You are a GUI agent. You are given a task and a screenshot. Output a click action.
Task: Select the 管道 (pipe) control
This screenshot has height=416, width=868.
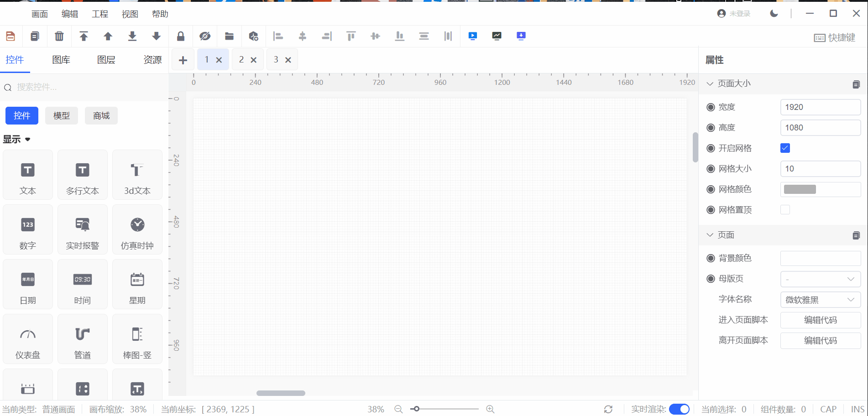click(x=82, y=339)
